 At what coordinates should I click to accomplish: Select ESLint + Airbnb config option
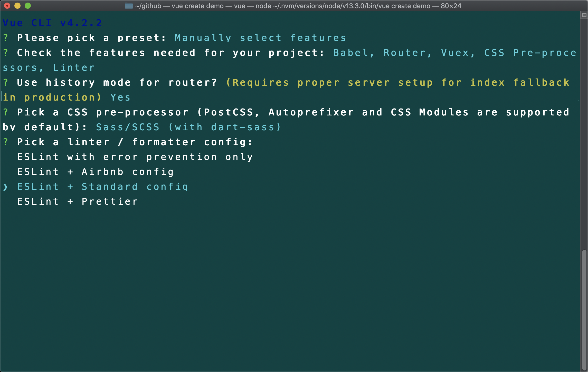pyautogui.click(x=95, y=171)
